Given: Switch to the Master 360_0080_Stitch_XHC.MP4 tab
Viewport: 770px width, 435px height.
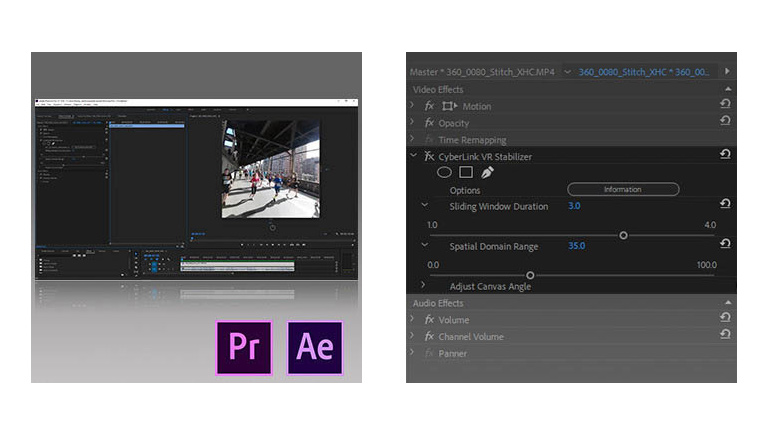Looking at the screenshot, I should [483, 72].
